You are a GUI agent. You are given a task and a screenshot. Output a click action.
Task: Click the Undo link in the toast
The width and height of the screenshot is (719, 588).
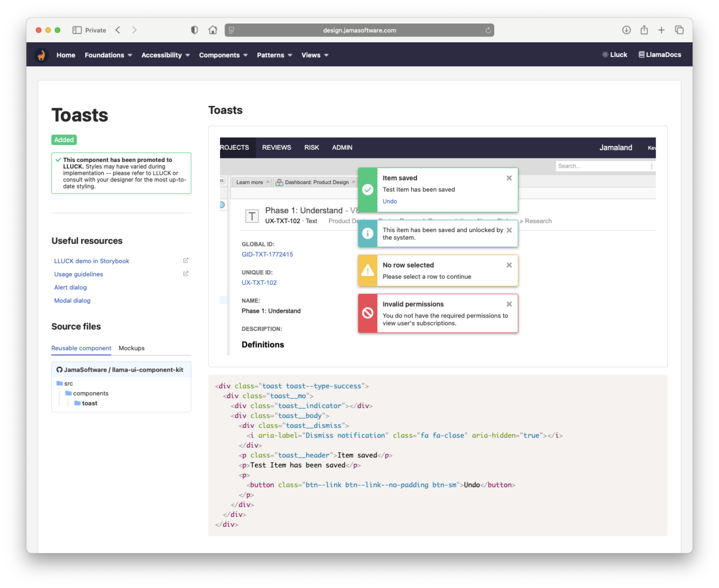click(389, 201)
